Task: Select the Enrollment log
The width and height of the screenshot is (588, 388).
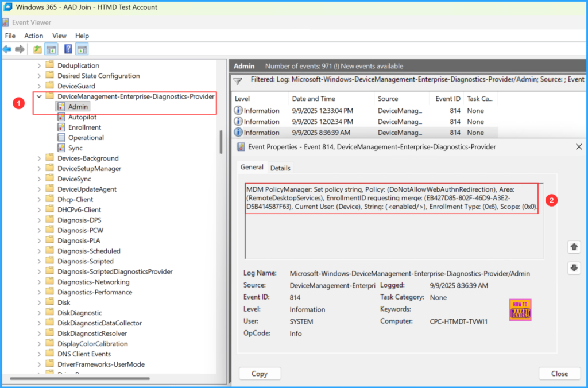Action: [84, 127]
